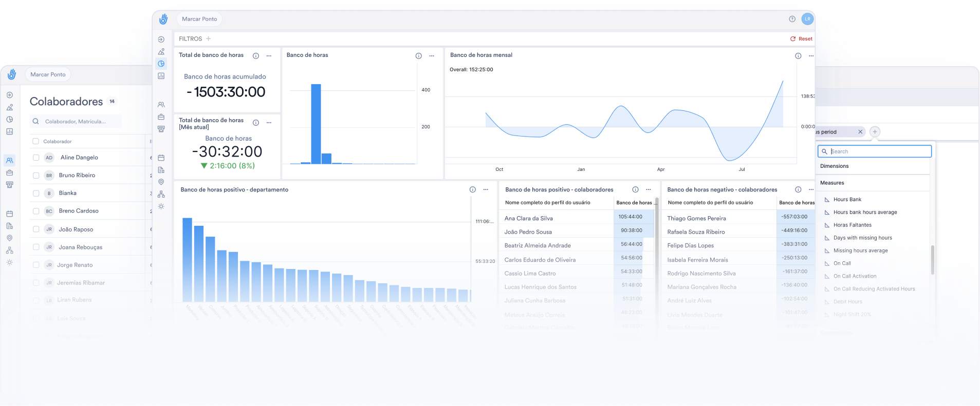Click the Reset filters button
Screen dimensions: 980x406
(x=801, y=39)
